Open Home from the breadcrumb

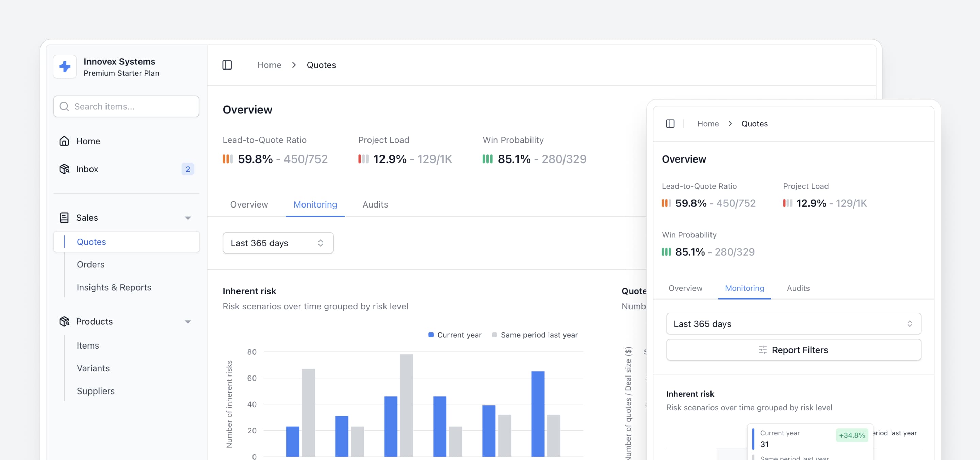tap(269, 65)
